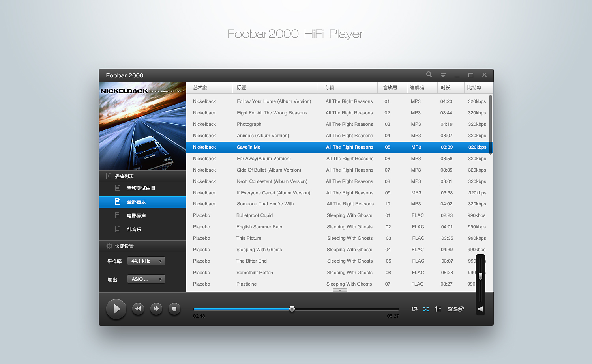592x364 pixels.
Task: Select the highlighted track Save'in Me
Action: (340, 147)
